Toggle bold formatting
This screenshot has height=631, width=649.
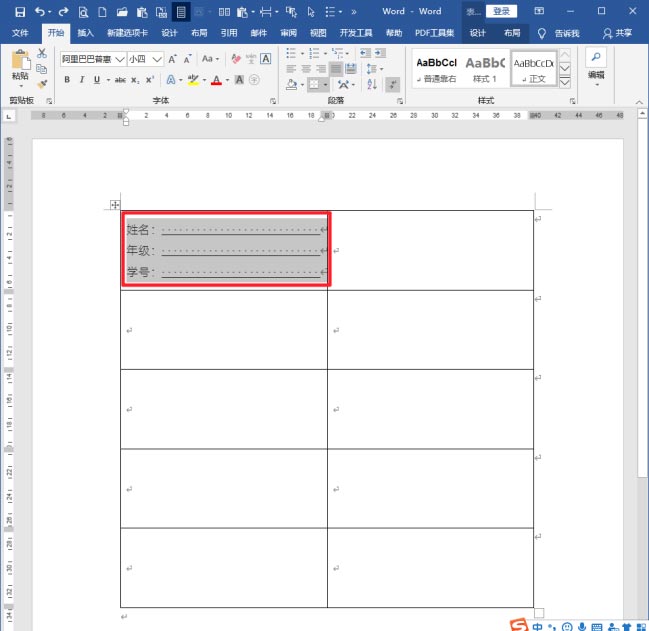tap(67, 80)
